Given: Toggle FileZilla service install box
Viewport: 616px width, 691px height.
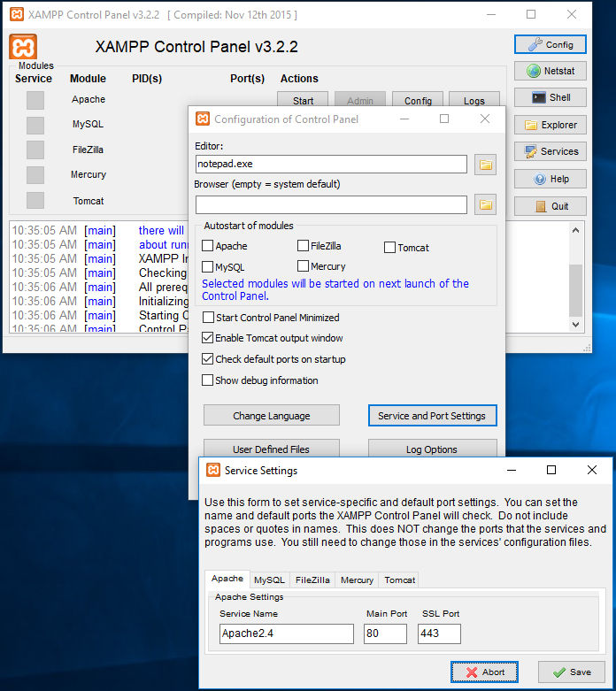Looking at the screenshot, I should 35,150.
